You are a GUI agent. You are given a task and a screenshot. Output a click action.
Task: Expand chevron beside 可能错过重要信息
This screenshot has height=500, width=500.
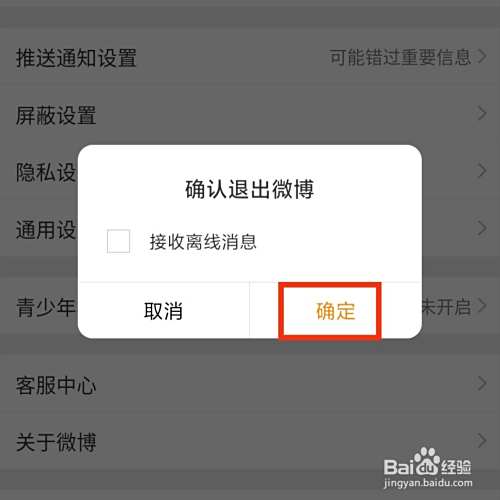(x=482, y=57)
